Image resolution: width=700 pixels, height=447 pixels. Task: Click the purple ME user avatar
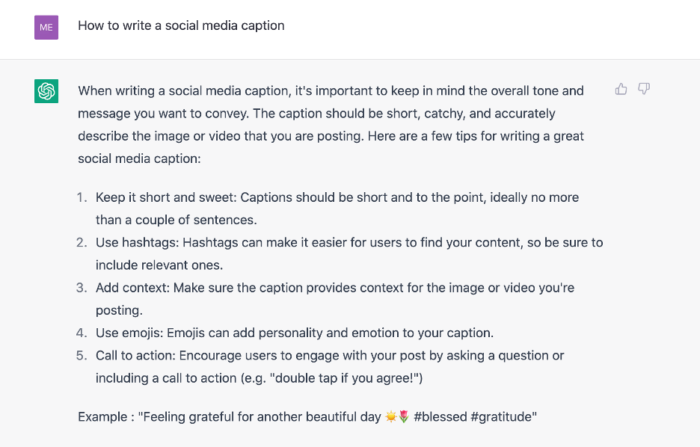click(46, 27)
